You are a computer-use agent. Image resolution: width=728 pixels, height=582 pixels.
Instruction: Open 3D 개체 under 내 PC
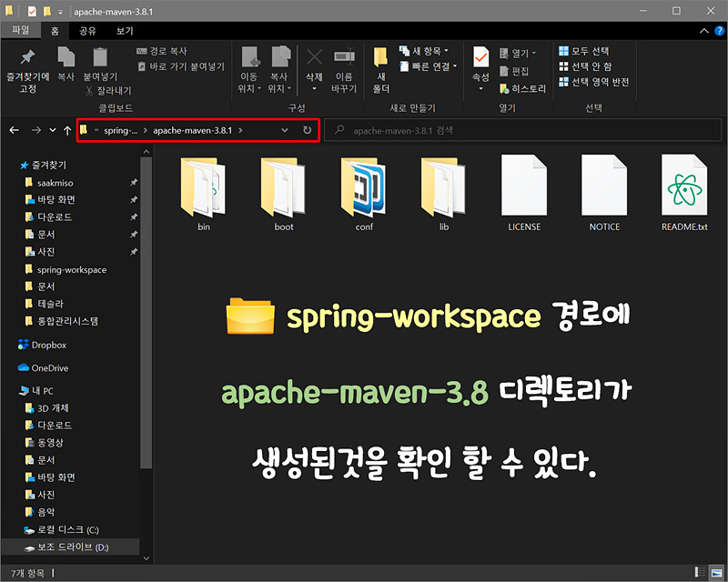[x=46, y=408]
